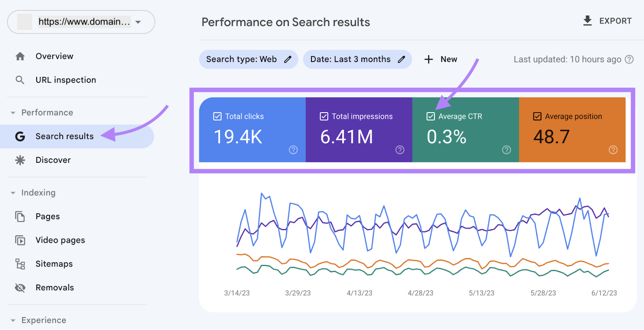Toggle the Total impressions checkbox
644x330 pixels.
[x=324, y=116]
